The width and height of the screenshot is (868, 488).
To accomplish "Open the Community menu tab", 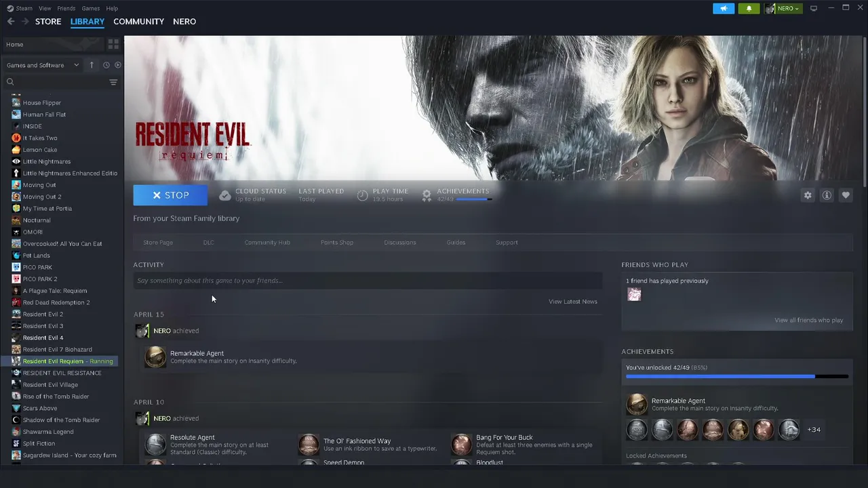I will [138, 22].
